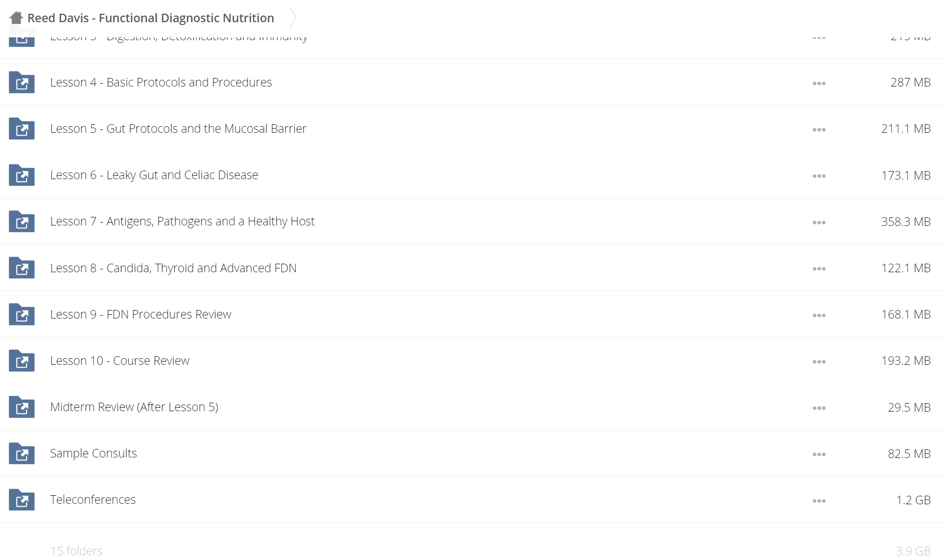The height and width of the screenshot is (560, 947).
Task: Open the Teleconferences folder icon
Action: (22, 500)
